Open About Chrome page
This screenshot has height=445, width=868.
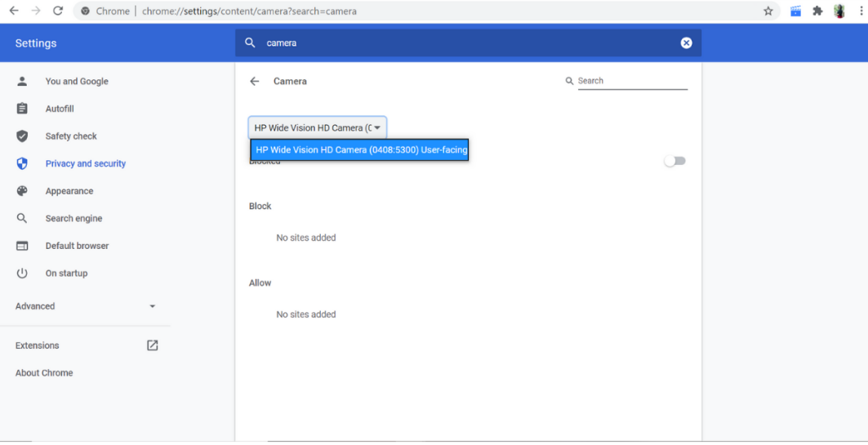44,373
